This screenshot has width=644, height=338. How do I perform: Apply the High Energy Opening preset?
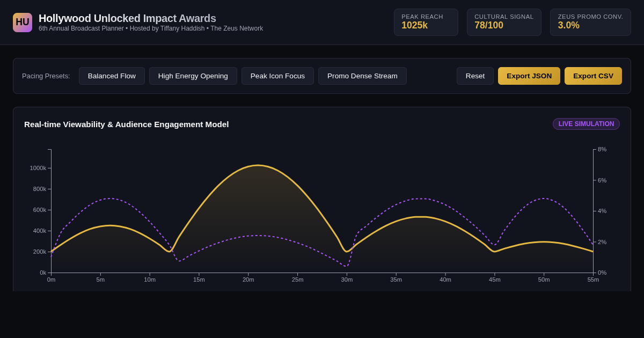point(193,76)
